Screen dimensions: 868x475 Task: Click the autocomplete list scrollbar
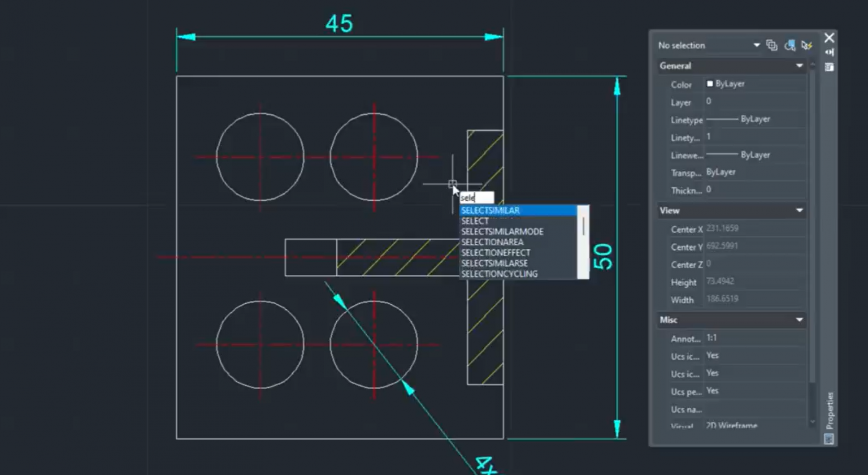pos(583,226)
